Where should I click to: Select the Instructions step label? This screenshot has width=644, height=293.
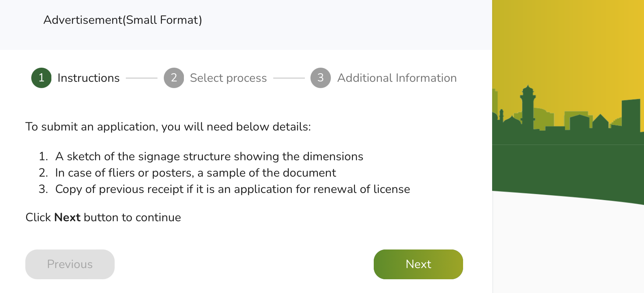point(89,78)
